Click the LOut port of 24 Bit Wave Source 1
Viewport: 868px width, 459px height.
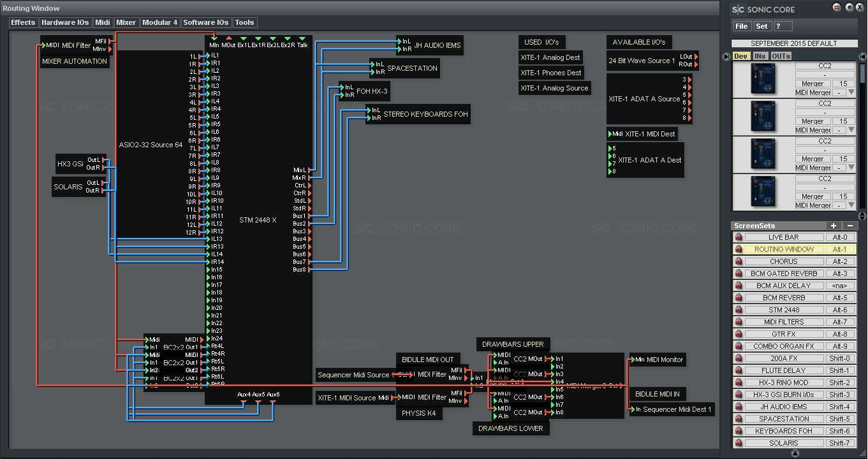pyautogui.click(x=696, y=57)
